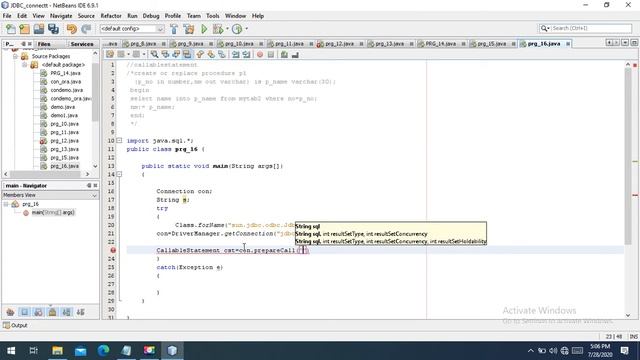Click Find Next Occurrence editor icon
The width and height of the screenshot is (640, 360).
[x=176, y=54]
